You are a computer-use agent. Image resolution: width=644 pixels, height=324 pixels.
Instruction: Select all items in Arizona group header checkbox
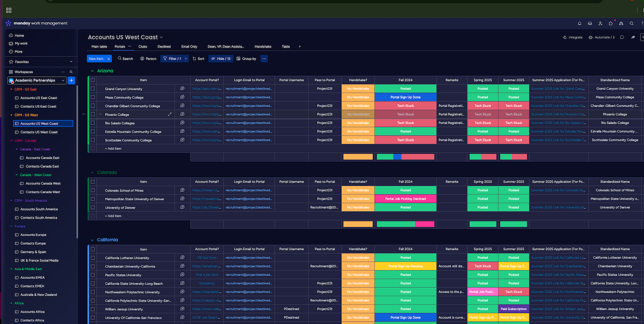coord(93,80)
